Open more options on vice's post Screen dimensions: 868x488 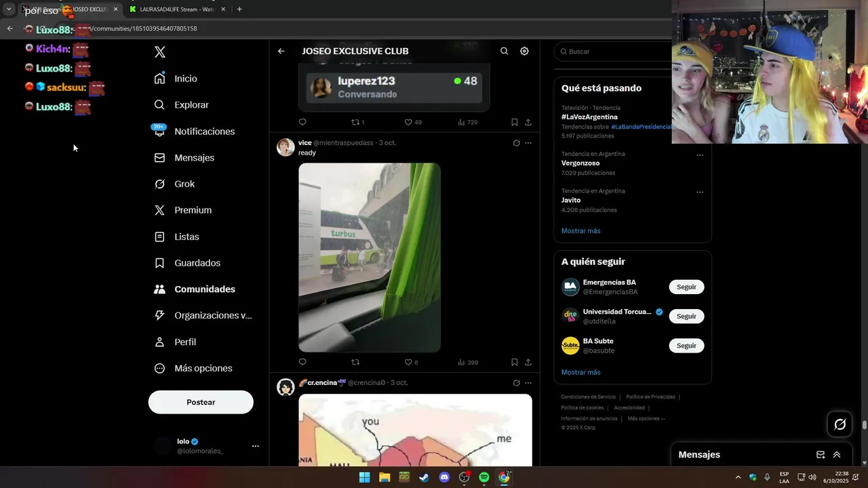tap(528, 143)
